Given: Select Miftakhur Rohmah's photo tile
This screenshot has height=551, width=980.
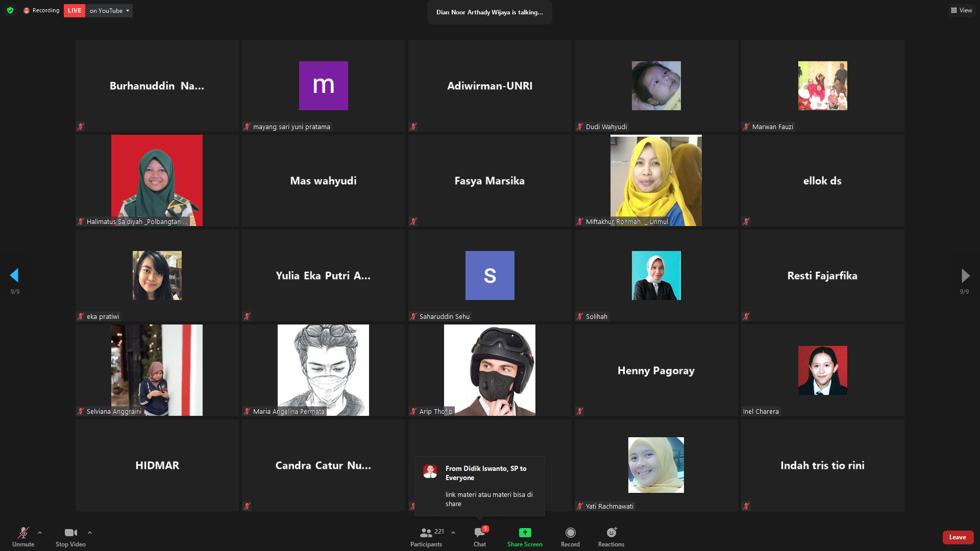Looking at the screenshot, I should click(x=656, y=180).
